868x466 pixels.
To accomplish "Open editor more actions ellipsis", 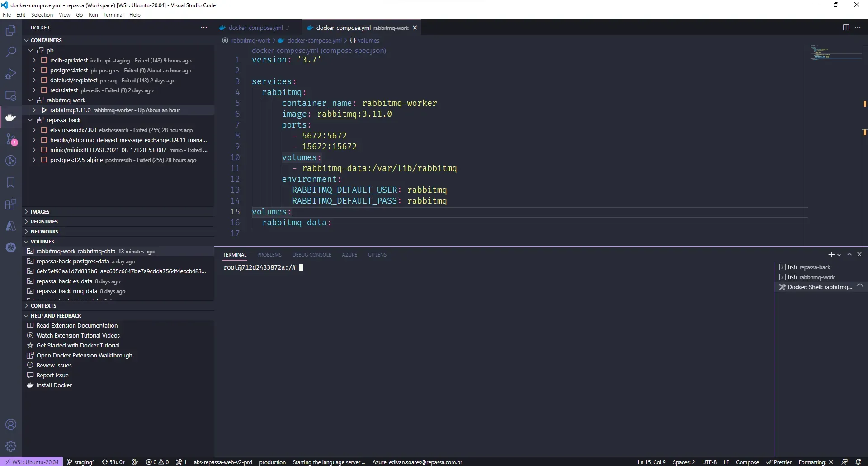I will click(x=858, y=28).
